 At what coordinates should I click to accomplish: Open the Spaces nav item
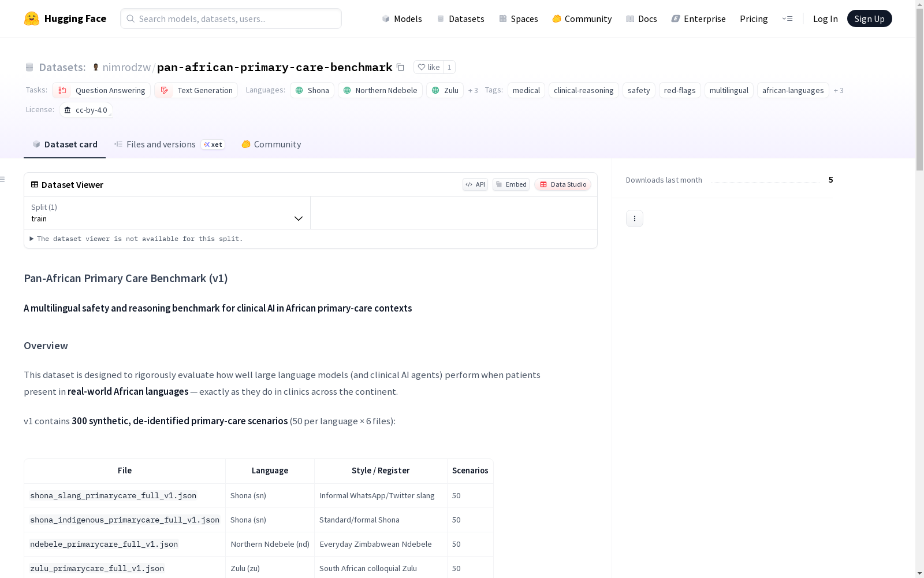[x=519, y=18]
